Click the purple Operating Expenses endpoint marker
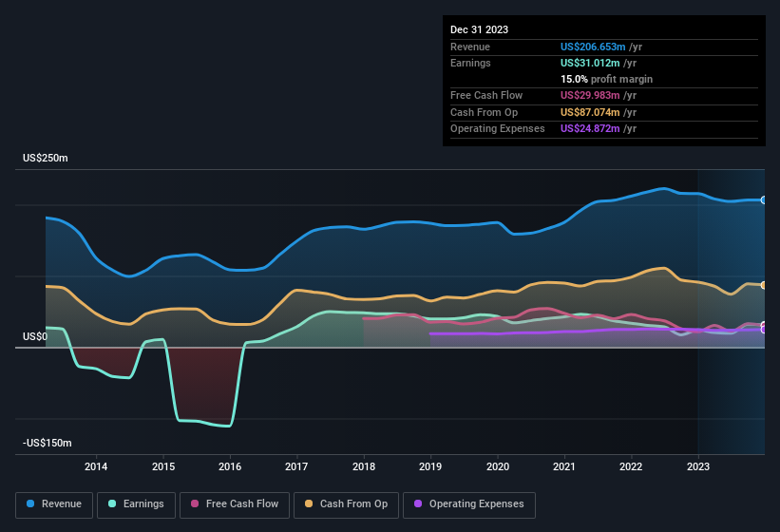The height and width of the screenshot is (532, 780). point(764,329)
